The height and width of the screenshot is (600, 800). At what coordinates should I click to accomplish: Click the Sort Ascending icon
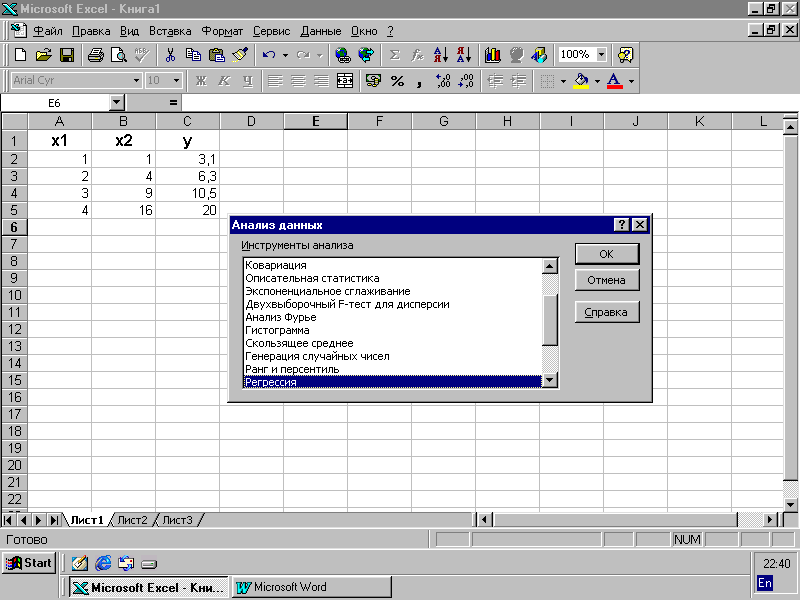coord(440,55)
